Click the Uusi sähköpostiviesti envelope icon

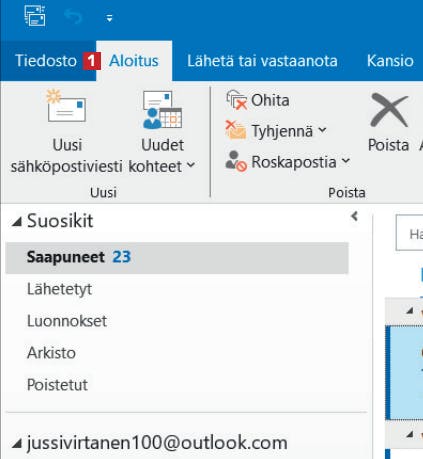point(66,106)
